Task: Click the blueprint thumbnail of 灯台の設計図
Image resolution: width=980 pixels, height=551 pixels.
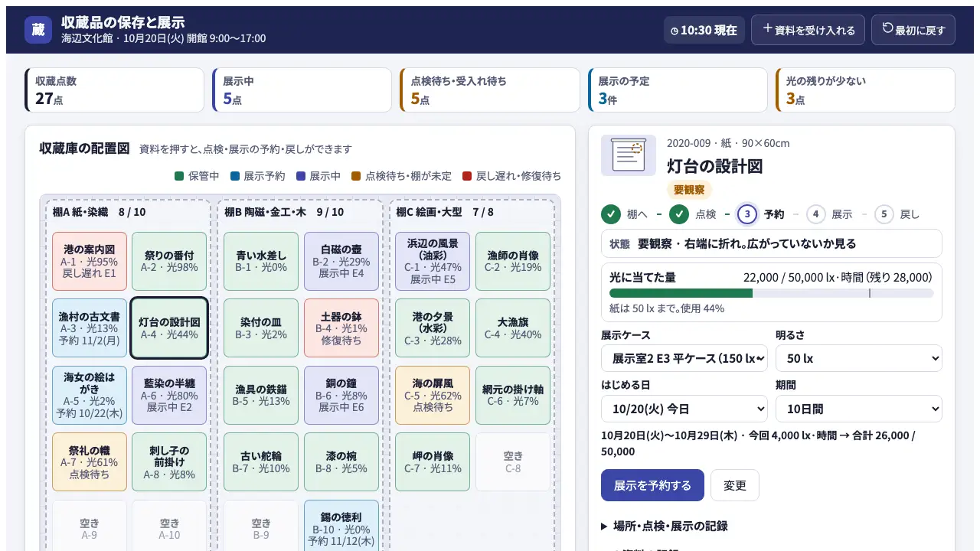Action: (x=629, y=155)
